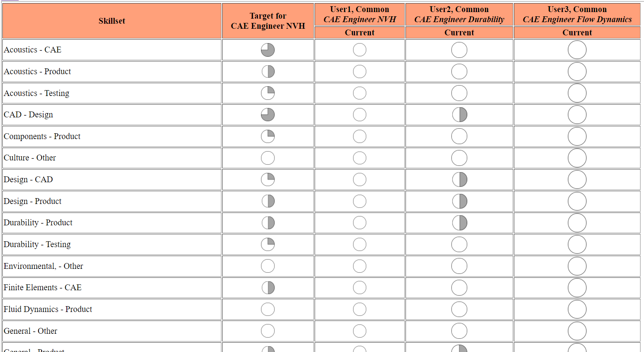Click User1's empty Fluid Dynamics - Product circle
The image size is (644, 352).
coord(360,309)
